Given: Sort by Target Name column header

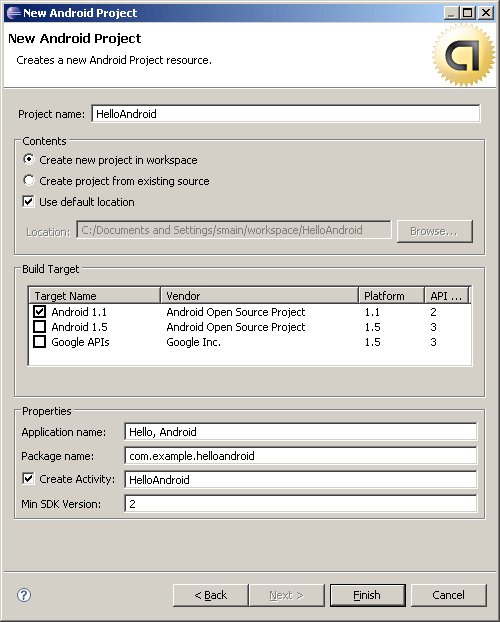Looking at the screenshot, I should [x=95, y=296].
